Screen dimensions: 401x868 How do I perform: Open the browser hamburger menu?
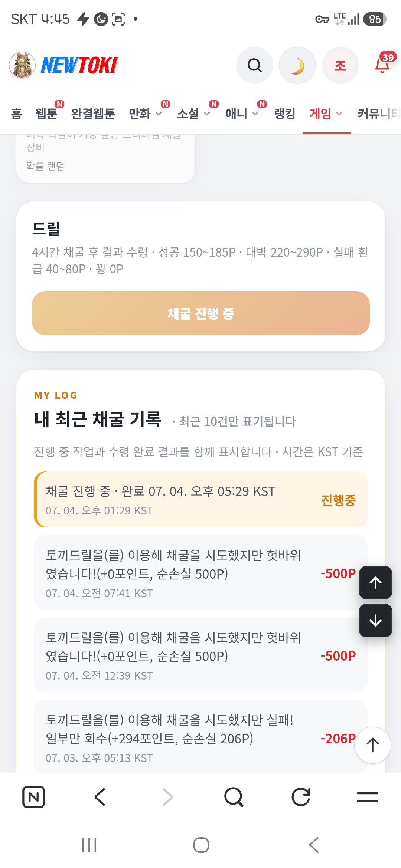[x=368, y=797]
